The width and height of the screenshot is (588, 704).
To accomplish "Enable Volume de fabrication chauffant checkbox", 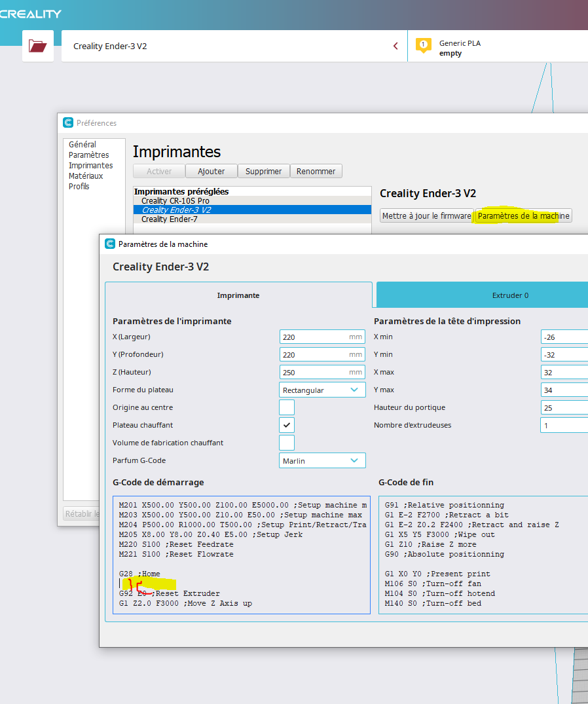I will click(x=287, y=443).
